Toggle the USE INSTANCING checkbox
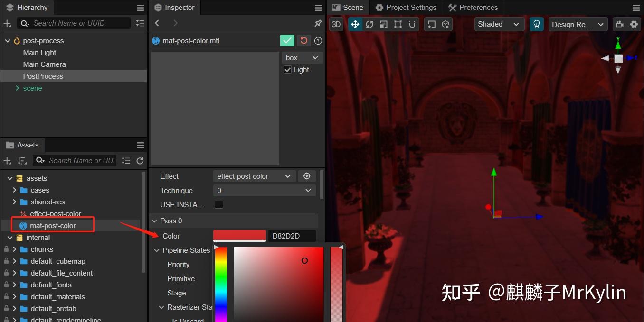 (x=219, y=204)
